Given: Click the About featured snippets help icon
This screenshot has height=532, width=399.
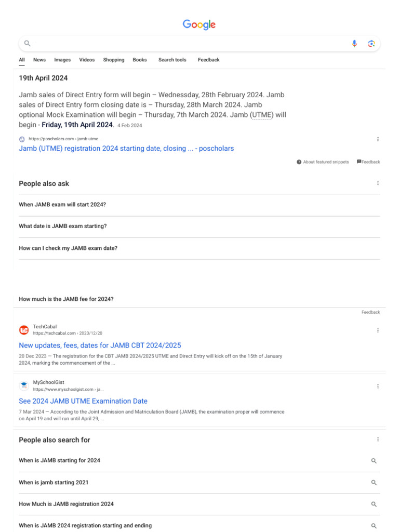Looking at the screenshot, I should (x=299, y=162).
